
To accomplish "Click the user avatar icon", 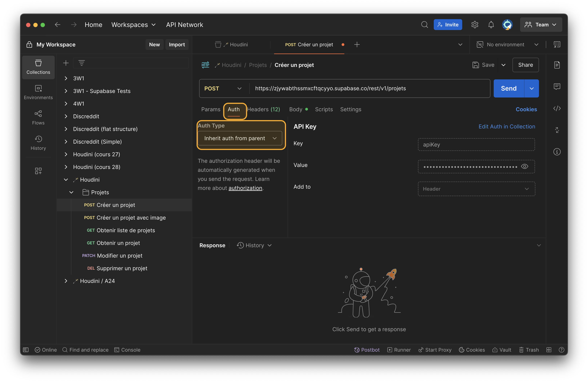I will (507, 25).
